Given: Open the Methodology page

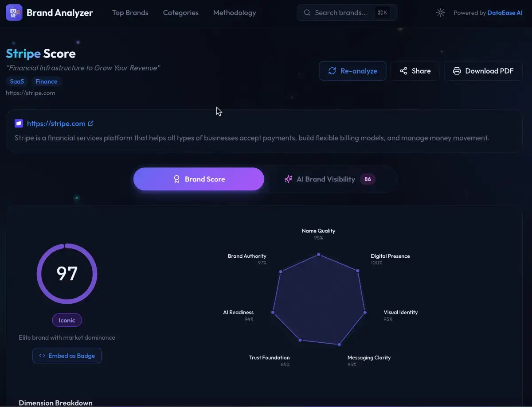Looking at the screenshot, I should (235, 13).
